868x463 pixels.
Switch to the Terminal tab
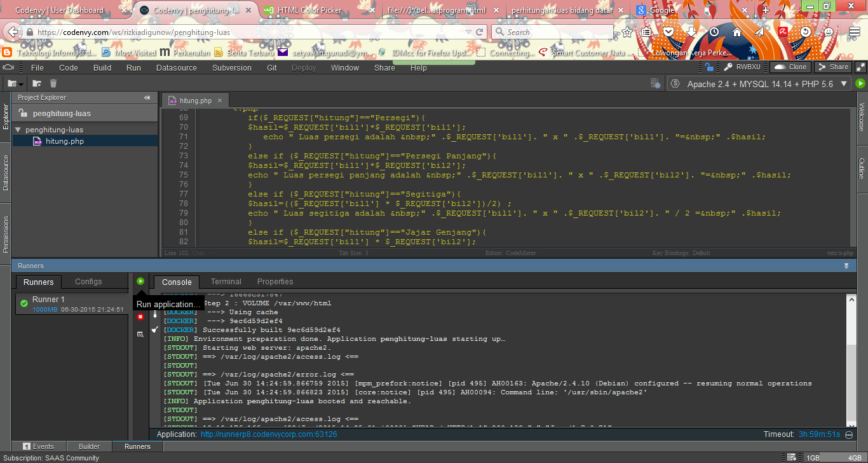226,281
